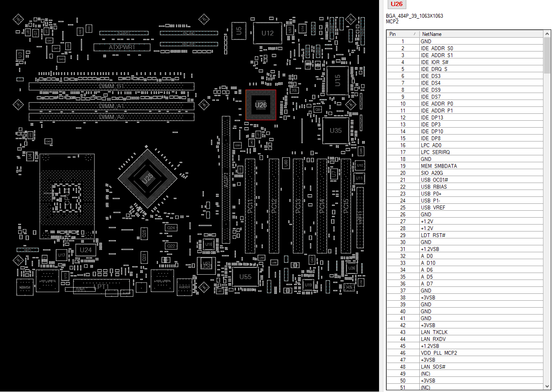Select the highlighted U26 BGA chip
This screenshot has height=392, width=553.
click(x=261, y=105)
